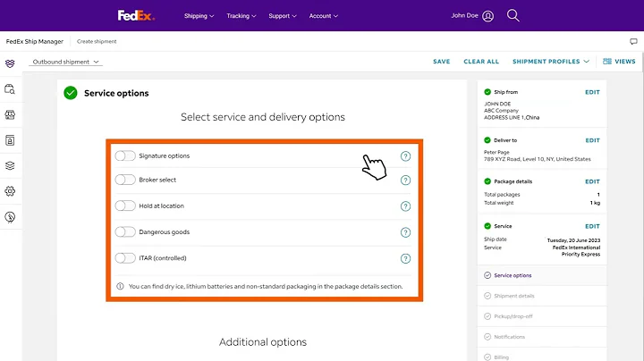Click the Views grid icon
This screenshot has width=644, height=361.
point(606,61)
